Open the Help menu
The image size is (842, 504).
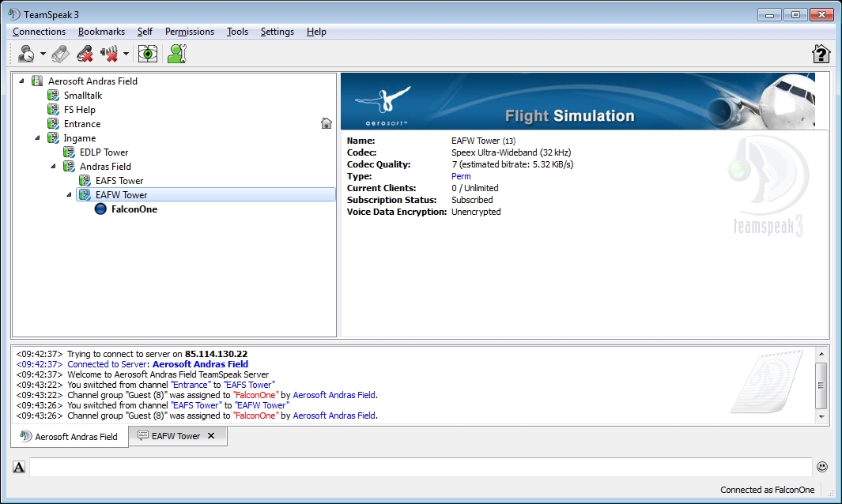[316, 32]
